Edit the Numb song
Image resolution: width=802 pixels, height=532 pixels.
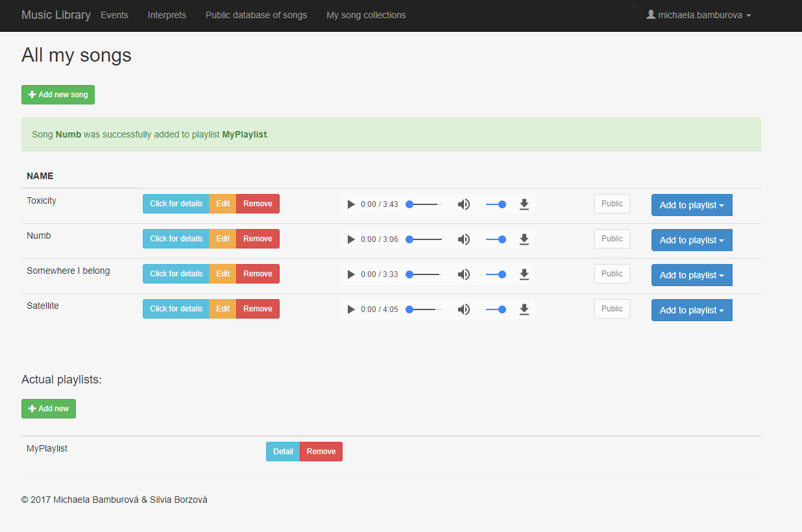pyautogui.click(x=223, y=239)
